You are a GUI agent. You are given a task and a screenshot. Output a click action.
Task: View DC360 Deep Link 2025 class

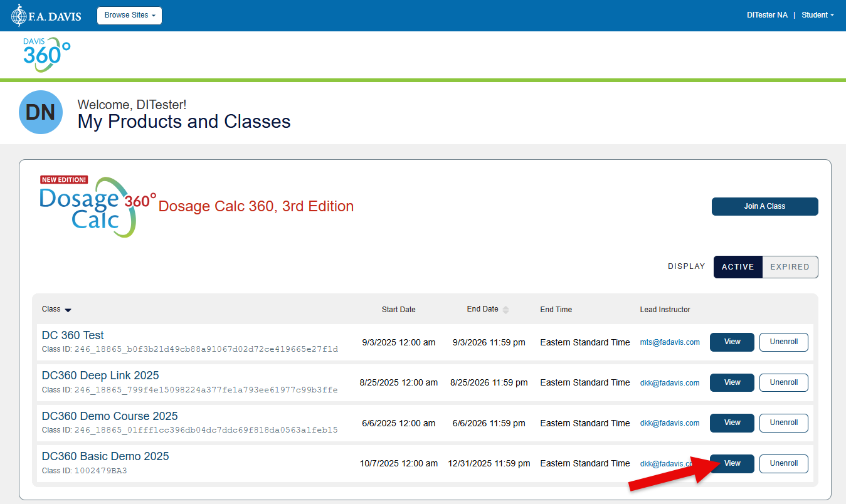(732, 382)
